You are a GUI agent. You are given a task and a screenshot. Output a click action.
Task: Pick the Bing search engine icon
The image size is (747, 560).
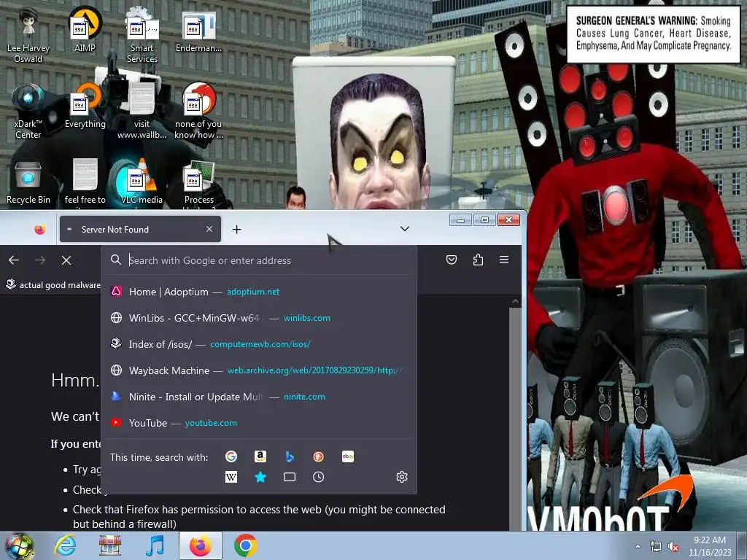click(289, 456)
